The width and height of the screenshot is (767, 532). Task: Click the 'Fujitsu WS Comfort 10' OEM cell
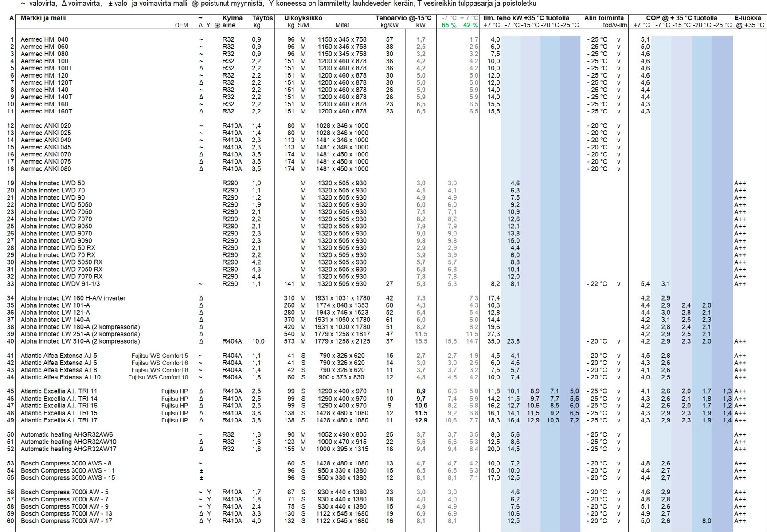coord(158,377)
